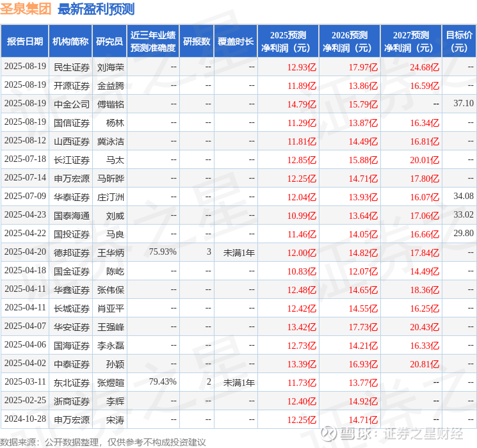
Task: Click researcher name 肖亚平
Action: 111,308
